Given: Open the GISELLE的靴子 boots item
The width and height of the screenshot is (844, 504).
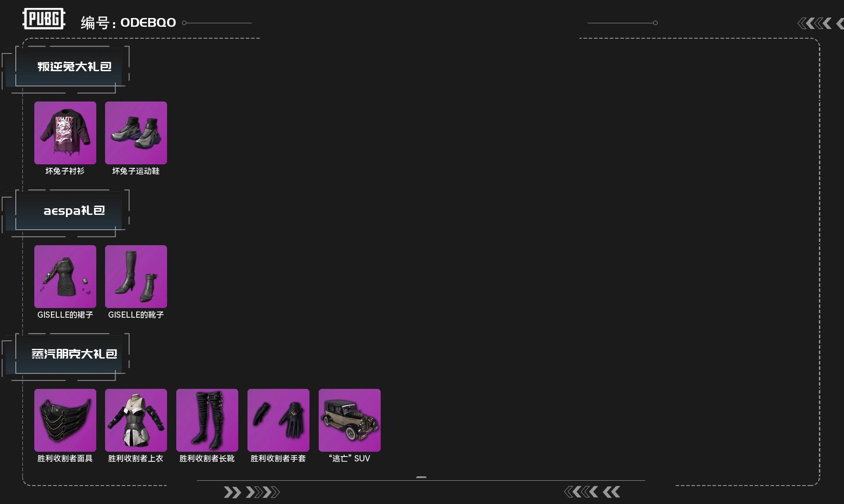Looking at the screenshot, I should 136,276.
